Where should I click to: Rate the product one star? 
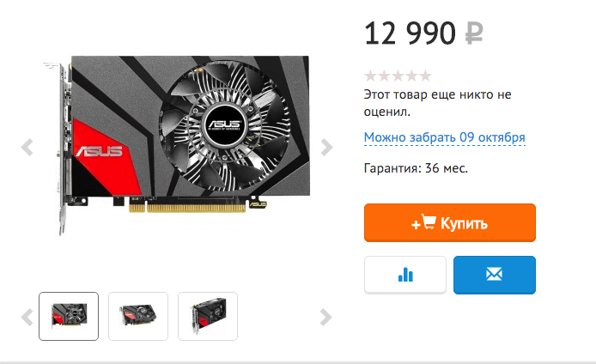click(x=371, y=76)
